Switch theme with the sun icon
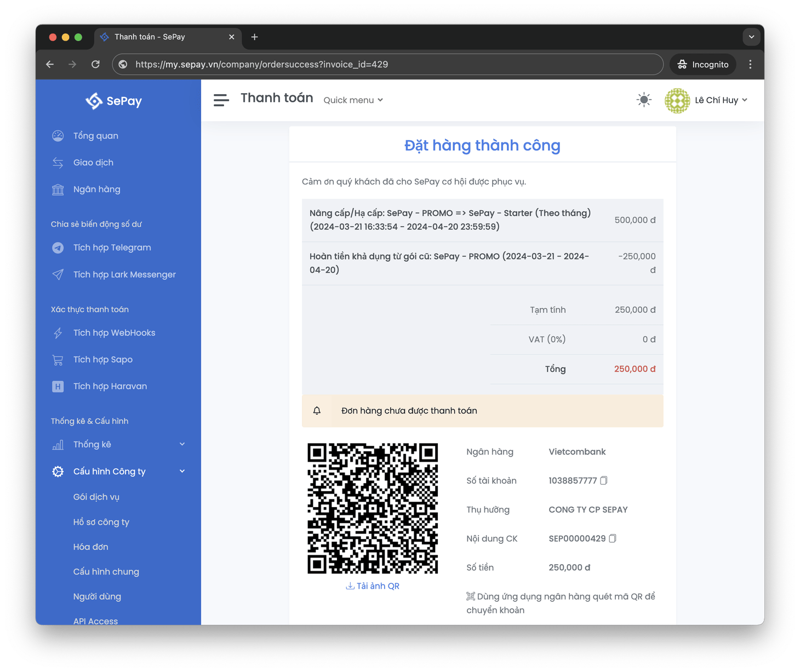This screenshot has width=800, height=672. [644, 100]
